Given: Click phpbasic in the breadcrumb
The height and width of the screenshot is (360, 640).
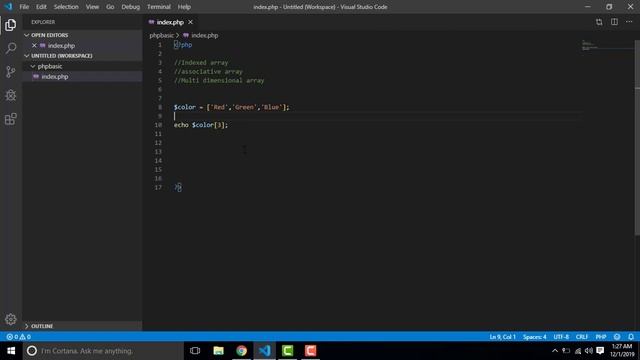Looking at the screenshot, I should pos(162,36).
